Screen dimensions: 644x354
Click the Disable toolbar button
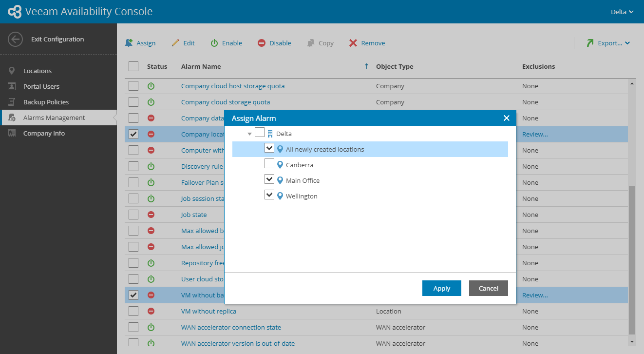pyautogui.click(x=274, y=43)
